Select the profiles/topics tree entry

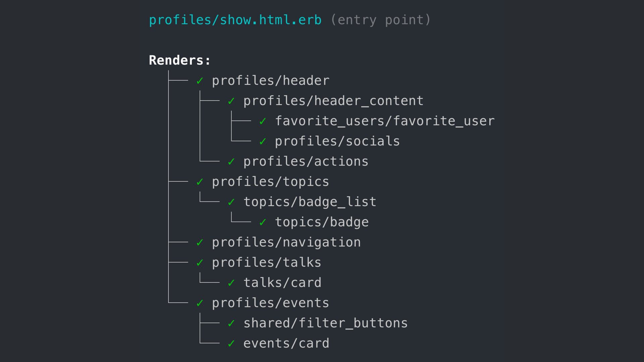click(270, 182)
